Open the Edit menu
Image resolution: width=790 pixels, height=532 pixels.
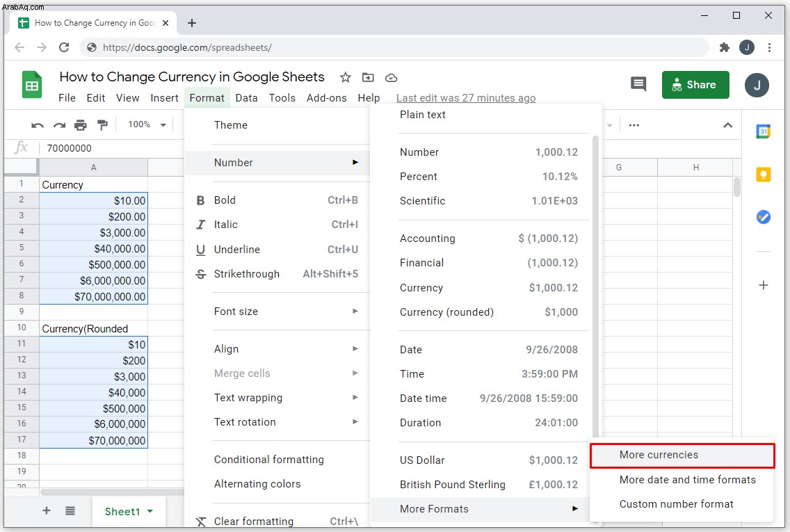click(96, 98)
